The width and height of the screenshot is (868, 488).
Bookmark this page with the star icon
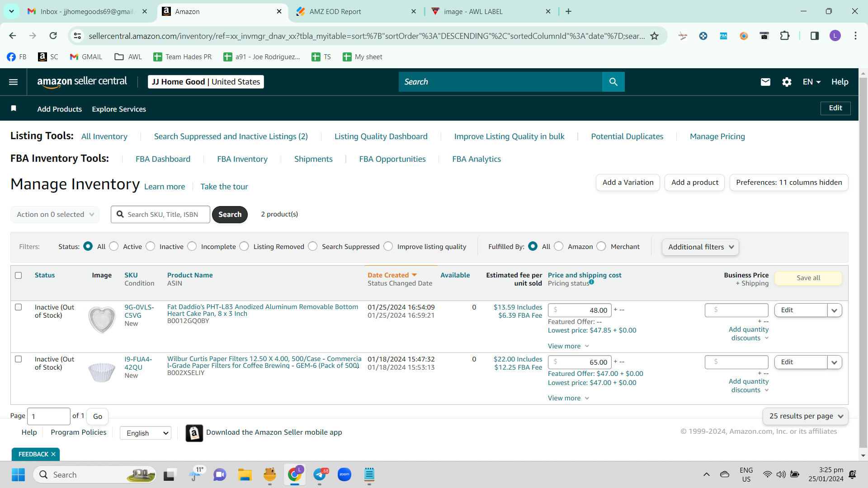(654, 36)
